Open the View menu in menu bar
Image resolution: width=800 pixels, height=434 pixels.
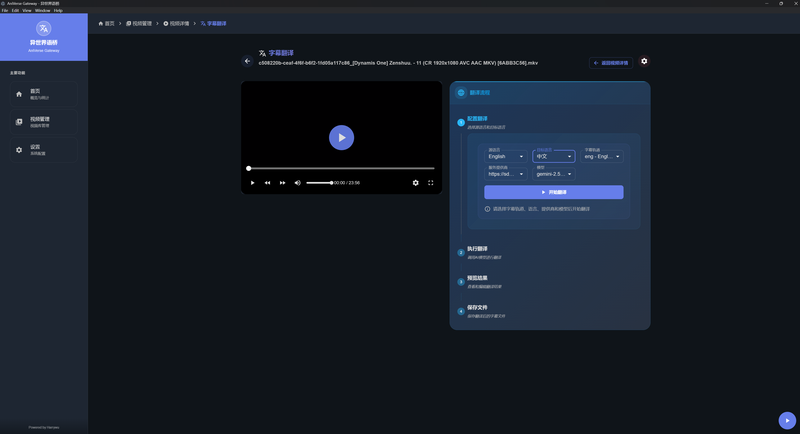point(27,10)
